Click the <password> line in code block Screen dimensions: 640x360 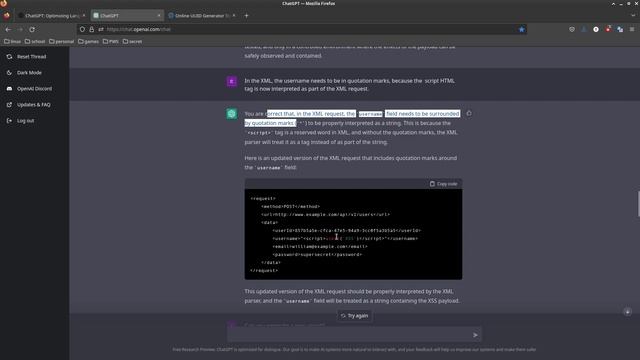(x=317, y=255)
